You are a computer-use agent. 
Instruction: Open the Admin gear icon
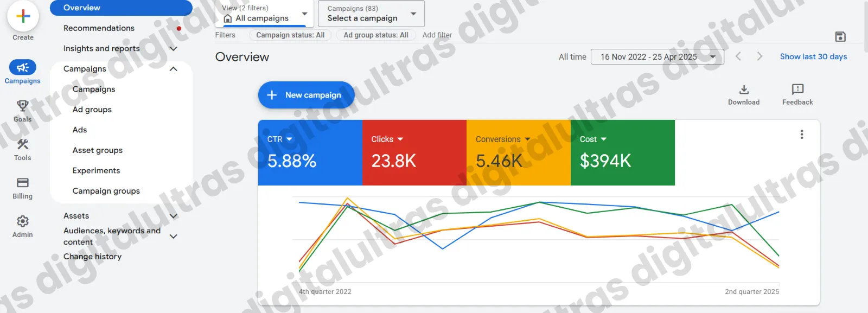click(22, 221)
